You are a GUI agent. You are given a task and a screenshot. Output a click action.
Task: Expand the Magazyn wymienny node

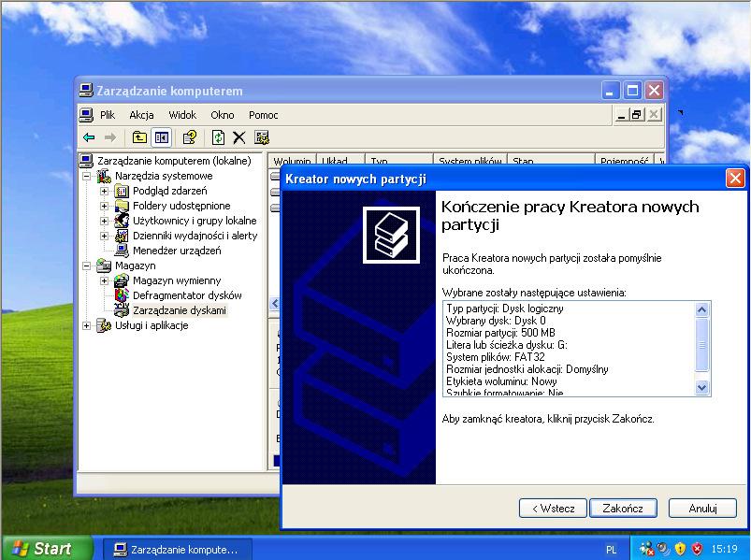point(105,281)
